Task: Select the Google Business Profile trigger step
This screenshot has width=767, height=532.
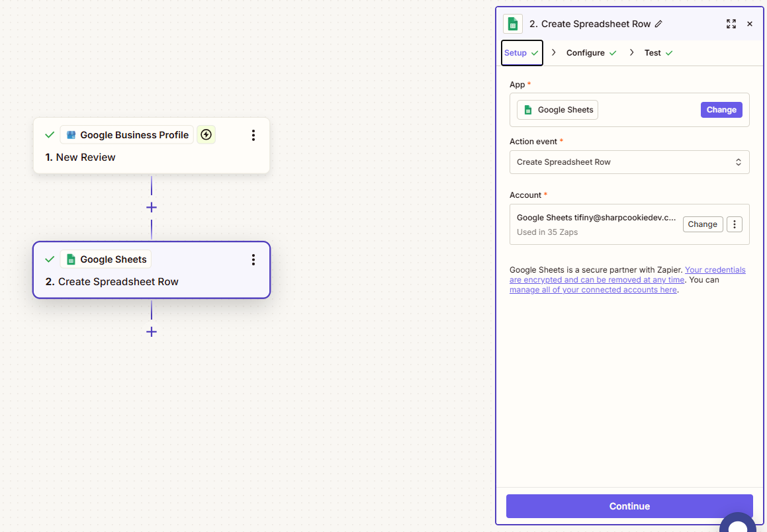Action: click(152, 146)
